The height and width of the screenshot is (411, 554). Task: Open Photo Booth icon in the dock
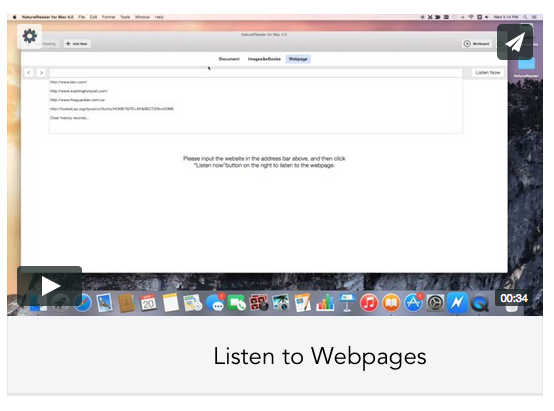pos(259,303)
